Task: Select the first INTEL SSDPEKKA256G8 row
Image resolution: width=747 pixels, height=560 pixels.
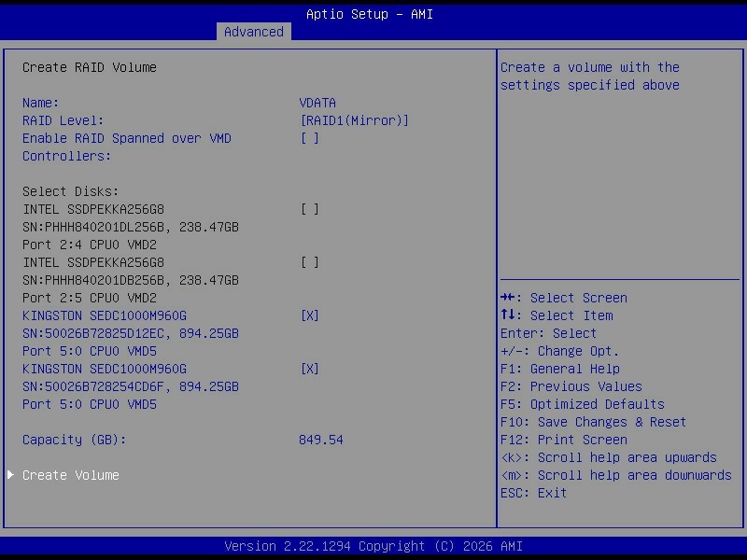Action: coord(92,209)
